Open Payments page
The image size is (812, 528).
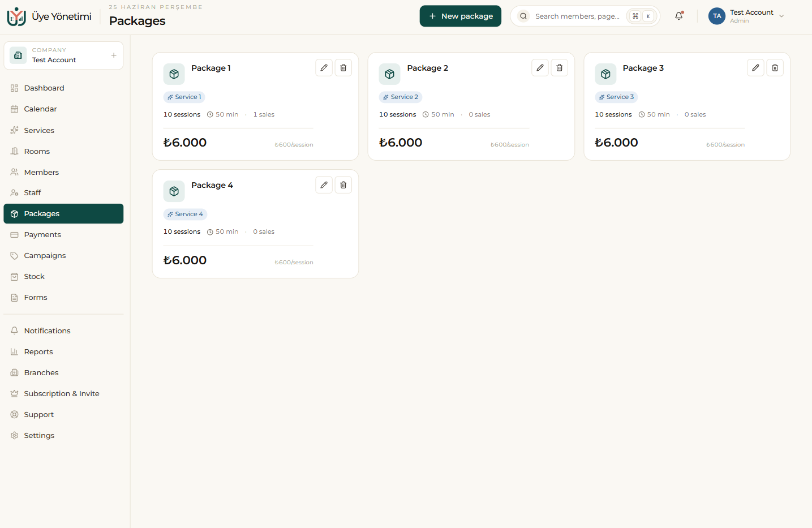pos(63,235)
